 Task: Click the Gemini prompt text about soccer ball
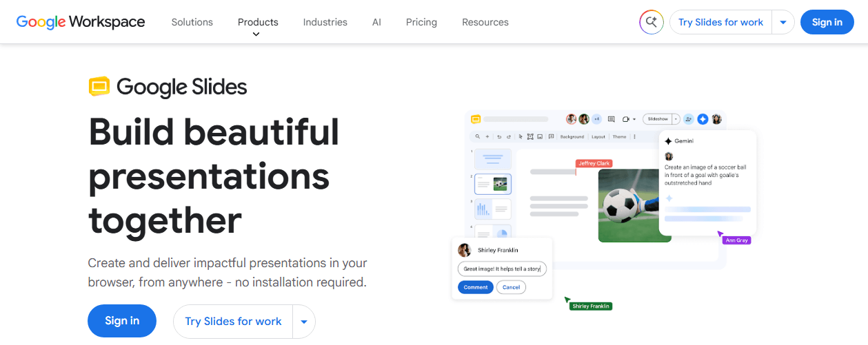705,175
